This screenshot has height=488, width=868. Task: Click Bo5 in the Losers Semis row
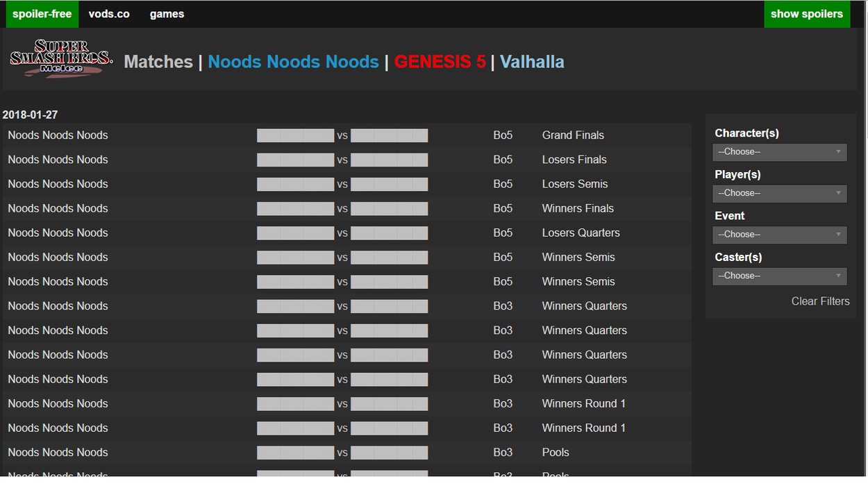(503, 184)
